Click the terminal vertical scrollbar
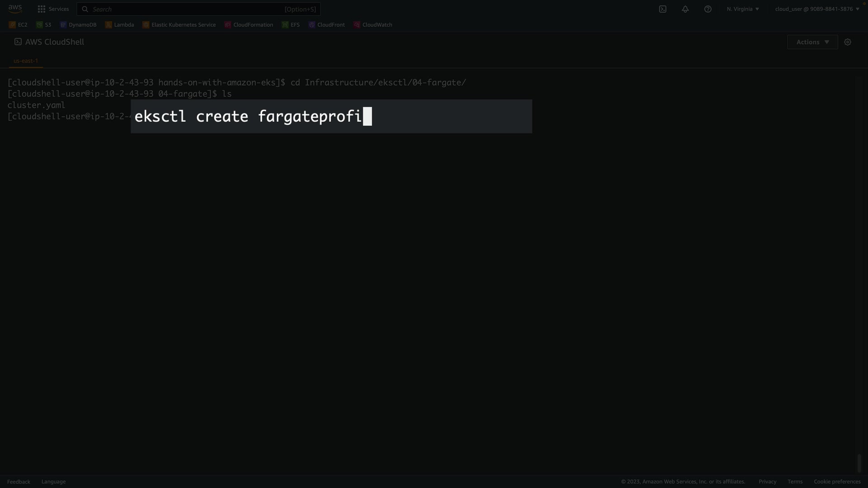868x488 pixels. tap(859, 463)
